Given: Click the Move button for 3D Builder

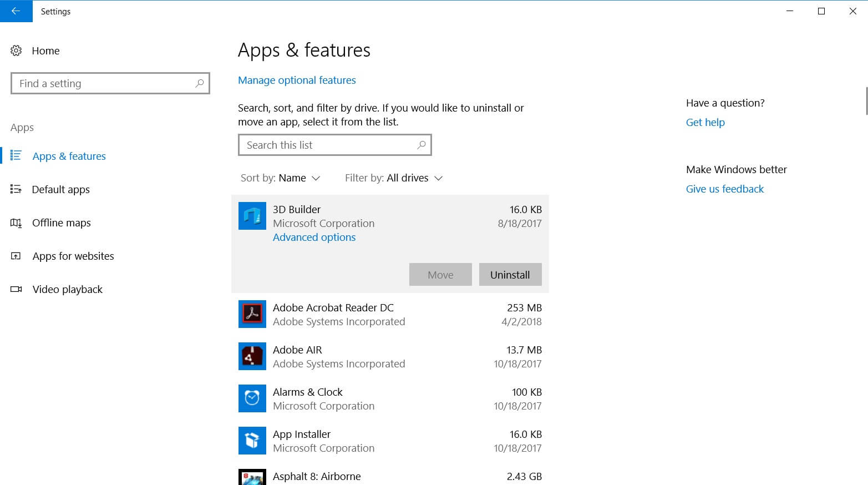Looking at the screenshot, I should coord(440,275).
